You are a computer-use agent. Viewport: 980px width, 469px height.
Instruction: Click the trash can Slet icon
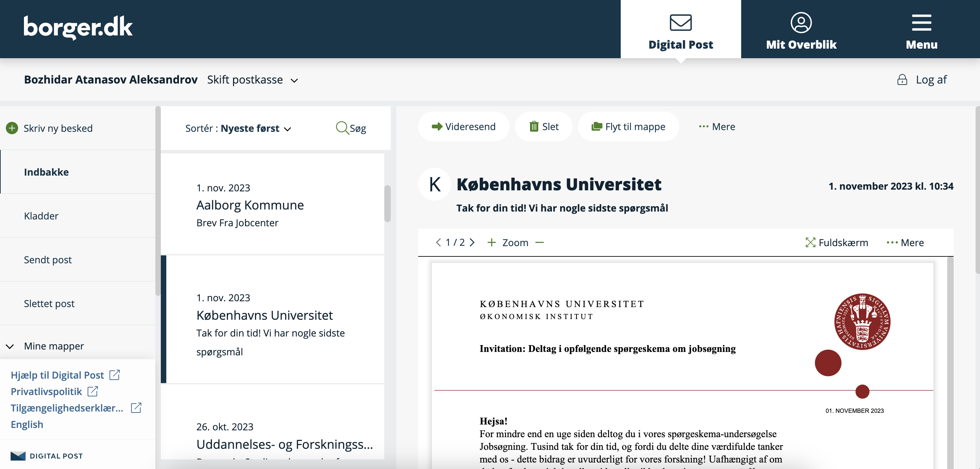534,126
